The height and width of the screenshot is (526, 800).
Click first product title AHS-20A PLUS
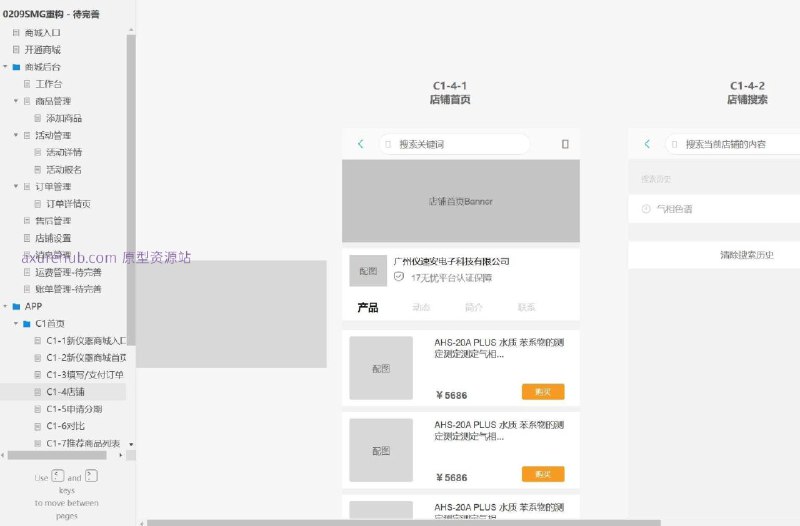click(499, 348)
